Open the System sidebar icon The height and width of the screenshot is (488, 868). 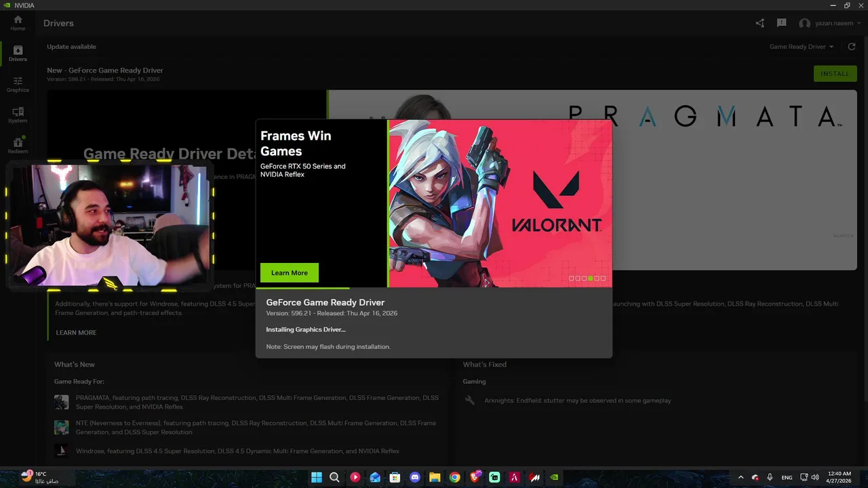18,115
